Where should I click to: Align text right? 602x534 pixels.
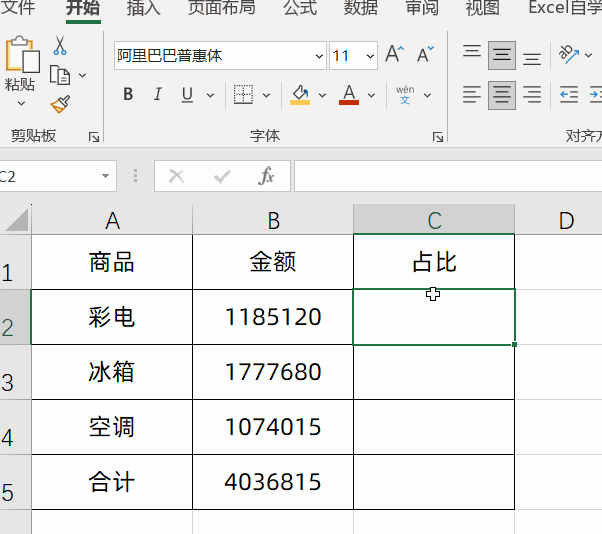(x=532, y=95)
